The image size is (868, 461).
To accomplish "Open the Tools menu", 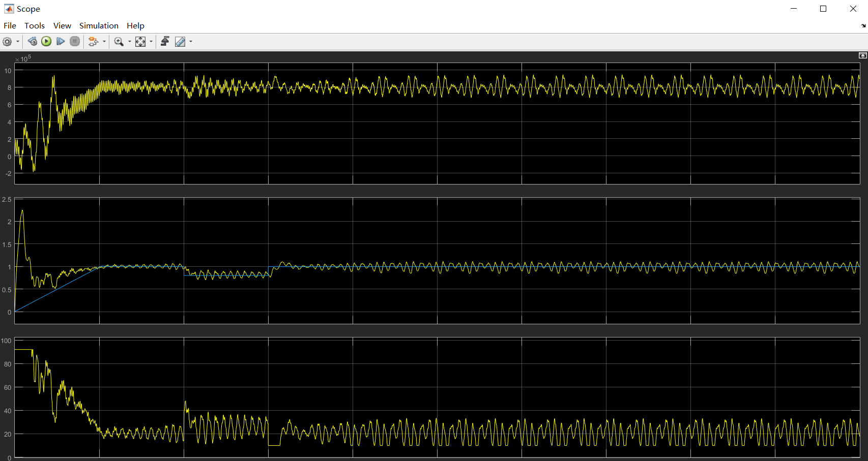I will click(x=35, y=25).
